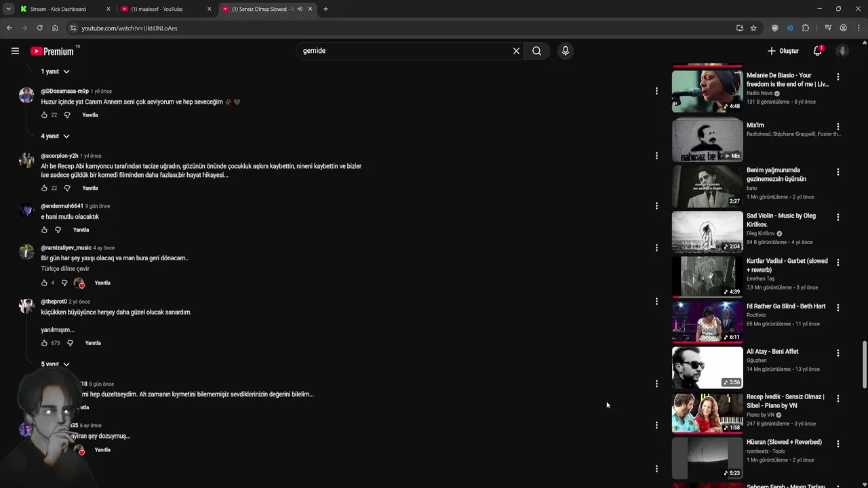The image size is (868, 488).
Task: Open Kurtlar Vadisi - Gurbet video title
Action: coord(787,265)
